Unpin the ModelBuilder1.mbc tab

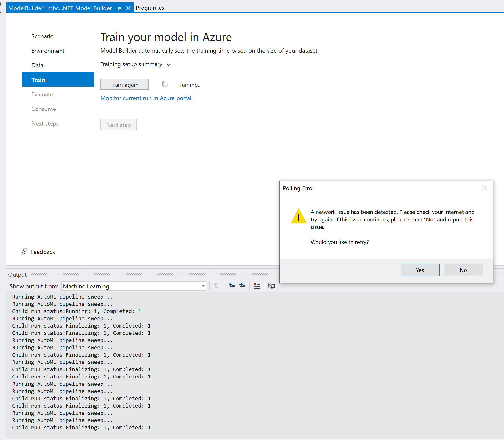pyautogui.click(x=119, y=8)
